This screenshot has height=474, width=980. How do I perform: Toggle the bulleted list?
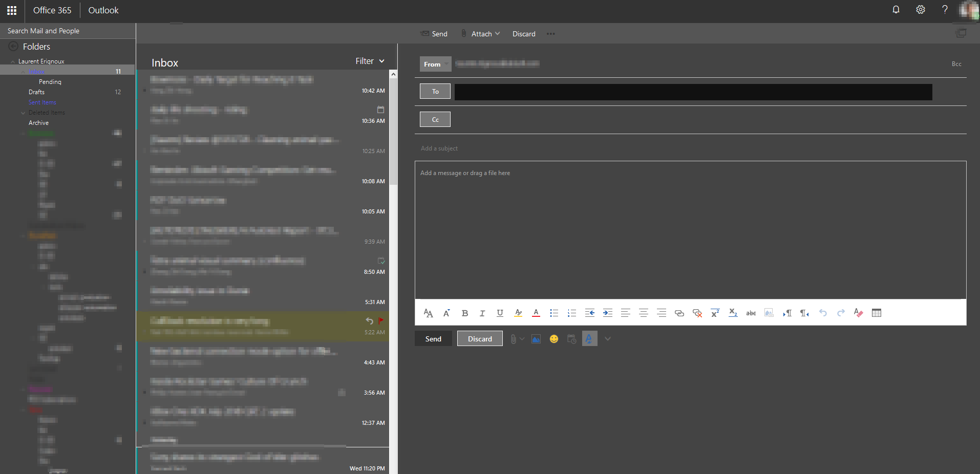554,313
